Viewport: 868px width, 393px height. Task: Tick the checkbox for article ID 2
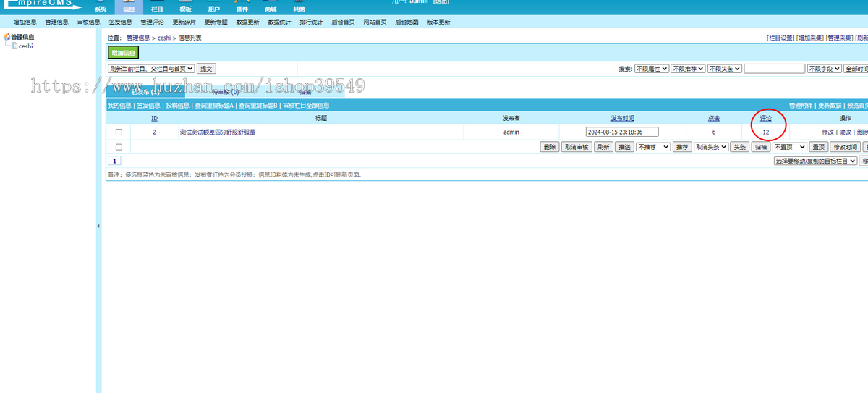point(119,132)
